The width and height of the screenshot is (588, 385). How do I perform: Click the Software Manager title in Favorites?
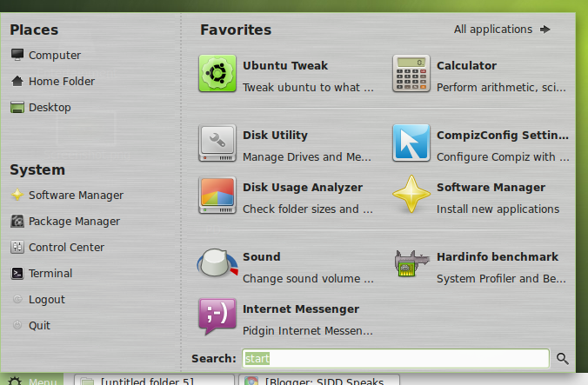(491, 187)
